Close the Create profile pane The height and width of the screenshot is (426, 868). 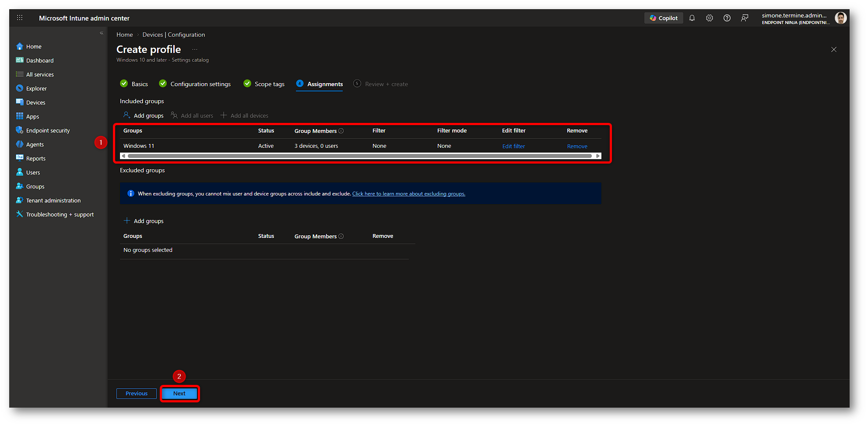pos(834,49)
